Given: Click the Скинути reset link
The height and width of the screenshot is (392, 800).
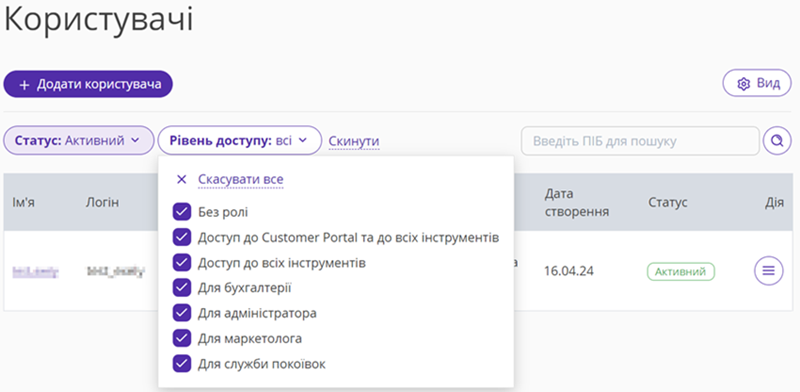Looking at the screenshot, I should pyautogui.click(x=354, y=141).
